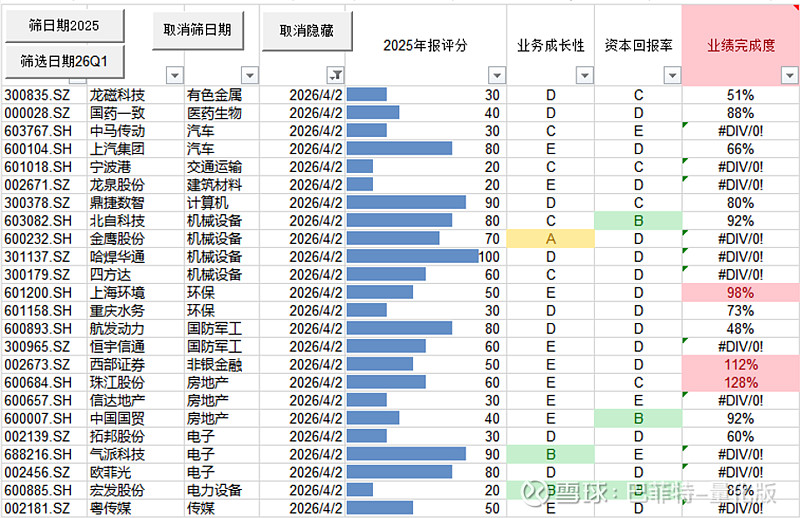The width and height of the screenshot is (800, 518).
Task: Select yellow A cell in 金鹰股份 row
Action: click(551, 239)
